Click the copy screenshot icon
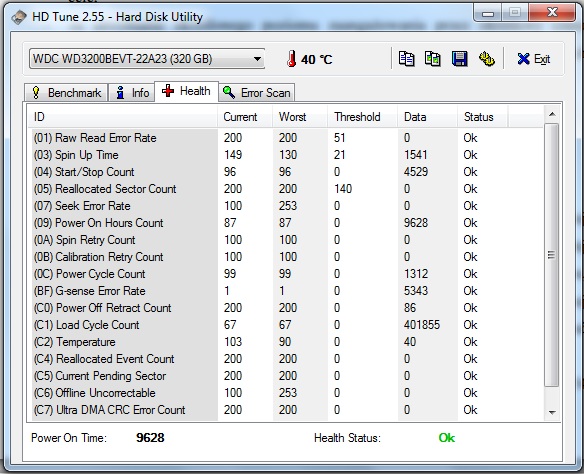The height and width of the screenshot is (474, 584). [x=433, y=59]
